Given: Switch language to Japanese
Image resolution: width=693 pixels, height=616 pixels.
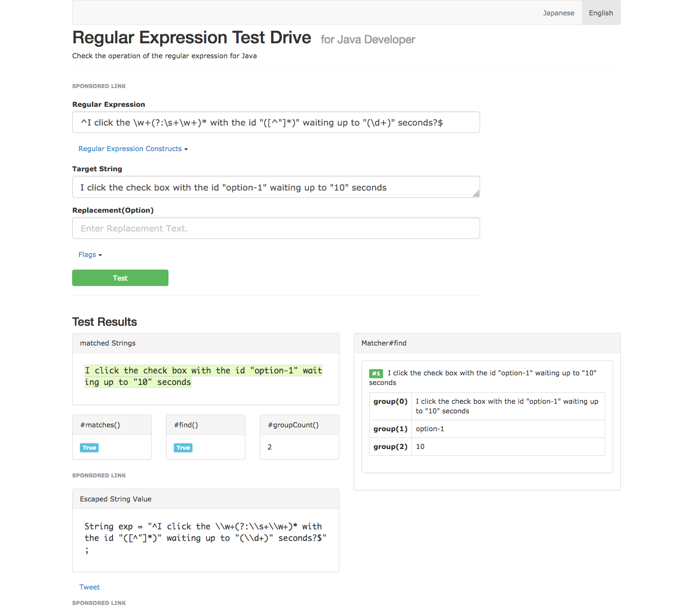Looking at the screenshot, I should pos(558,13).
